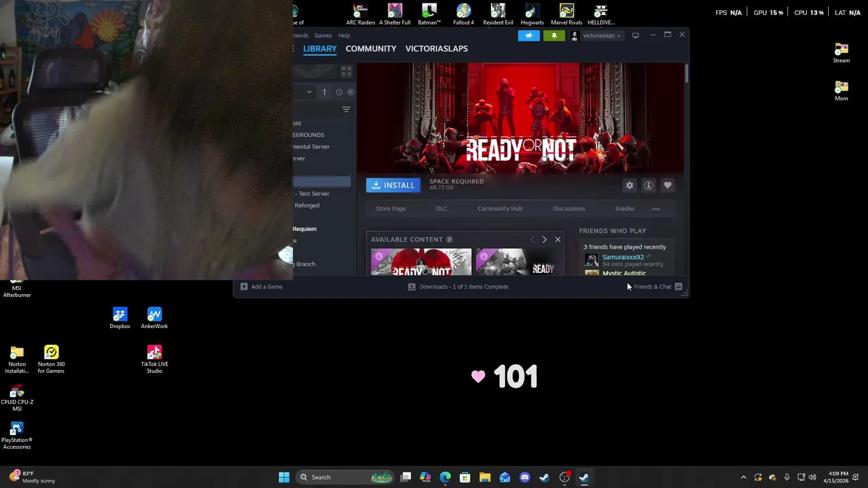Screen dimensions: 868x488
Task: Open Ready or Not Discussions
Action: click(x=569, y=209)
